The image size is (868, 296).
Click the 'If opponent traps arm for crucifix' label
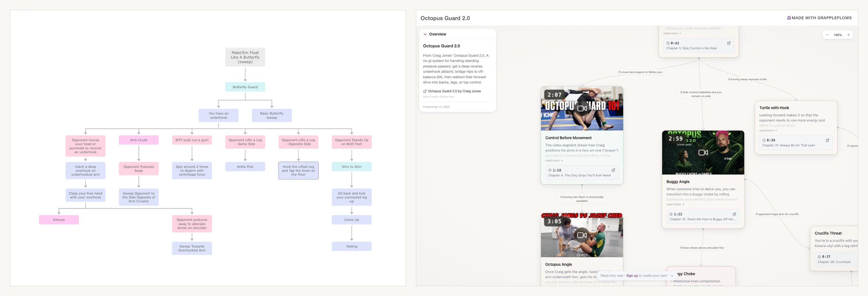pos(777,214)
